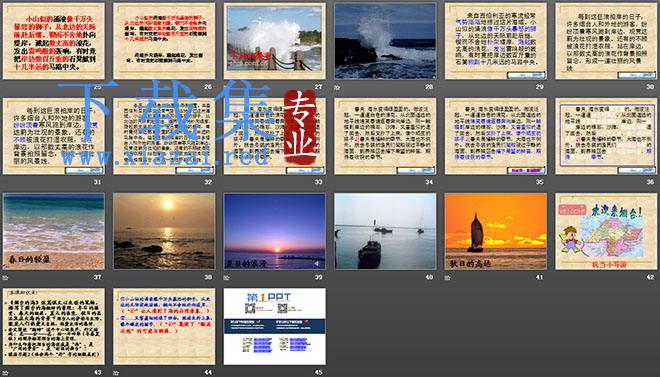Select slide 25 with red and black text

click(x=54, y=41)
